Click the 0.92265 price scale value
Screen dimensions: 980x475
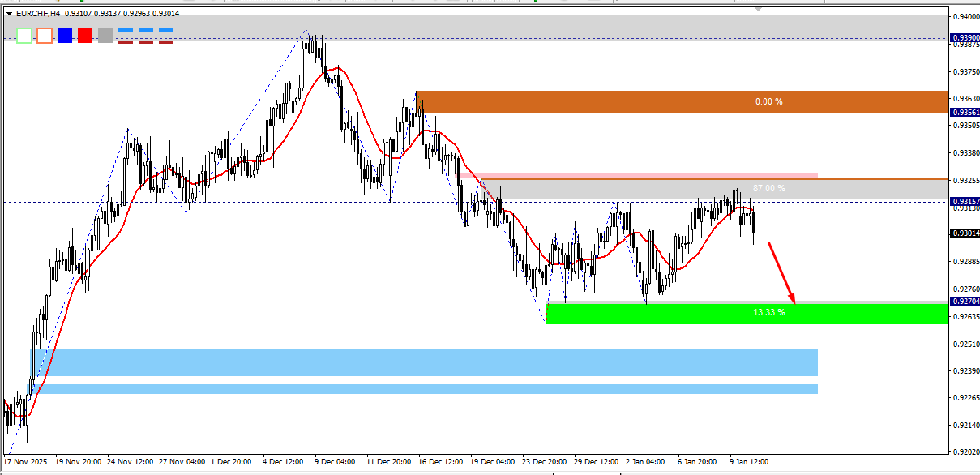pyautogui.click(x=966, y=397)
